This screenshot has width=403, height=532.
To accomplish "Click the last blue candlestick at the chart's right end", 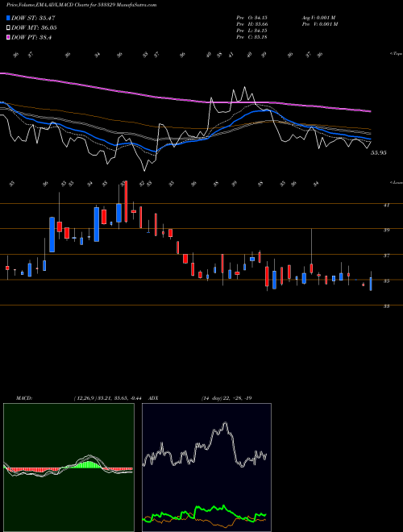I will [371, 284].
